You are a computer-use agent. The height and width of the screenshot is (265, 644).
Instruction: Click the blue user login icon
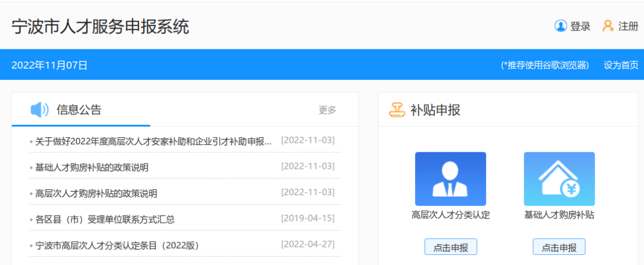(x=561, y=26)
